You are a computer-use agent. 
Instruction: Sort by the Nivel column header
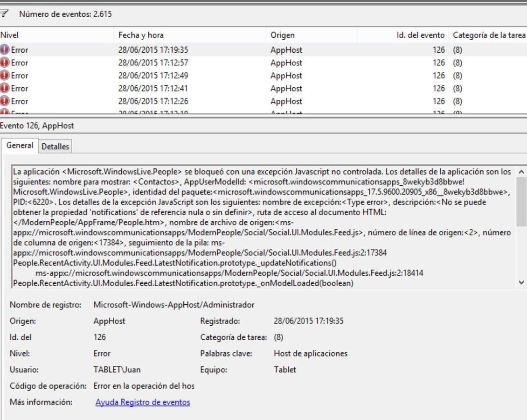[57, 35]
